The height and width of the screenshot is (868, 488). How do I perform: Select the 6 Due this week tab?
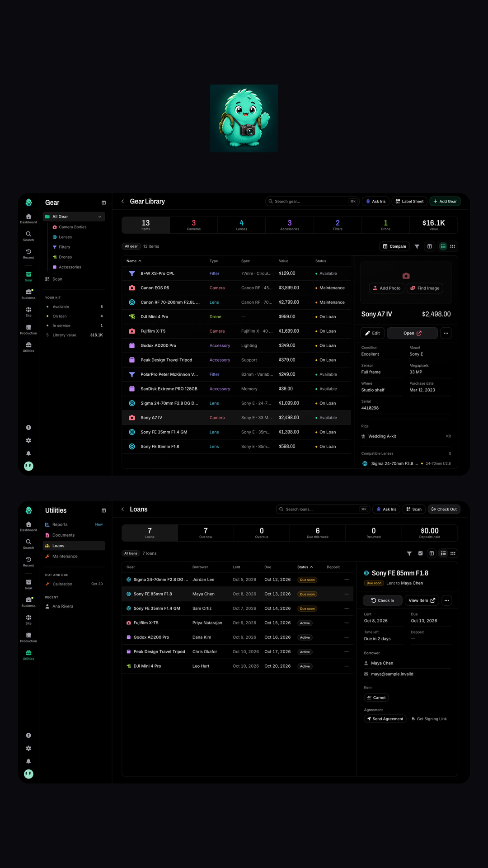(318, 533)
